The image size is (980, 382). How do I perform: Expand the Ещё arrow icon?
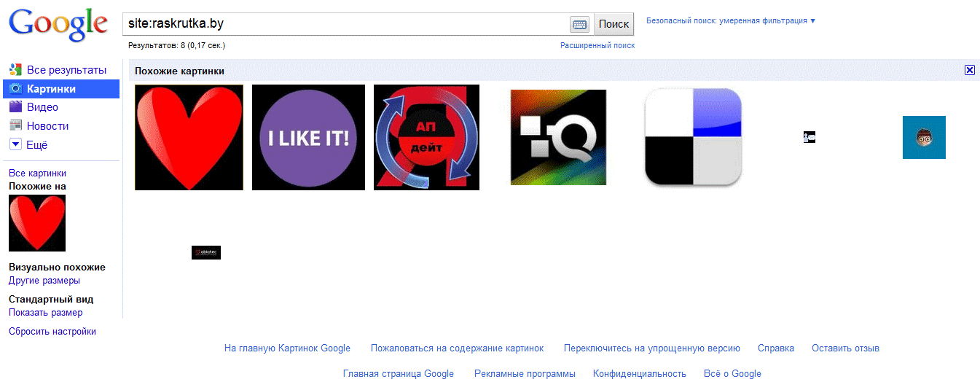pyautogui.click(x=15, y=144)
